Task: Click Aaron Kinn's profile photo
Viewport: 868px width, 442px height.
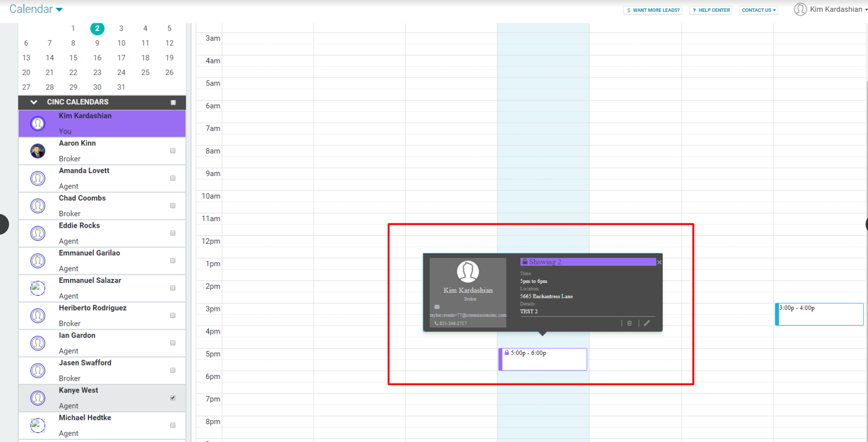Action: click(38, 151)
